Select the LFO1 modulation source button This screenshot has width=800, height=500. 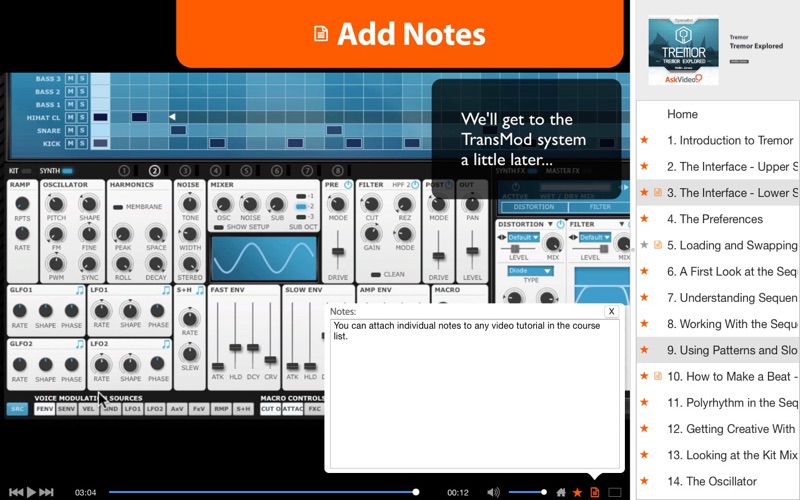click(x=133, y=409)
